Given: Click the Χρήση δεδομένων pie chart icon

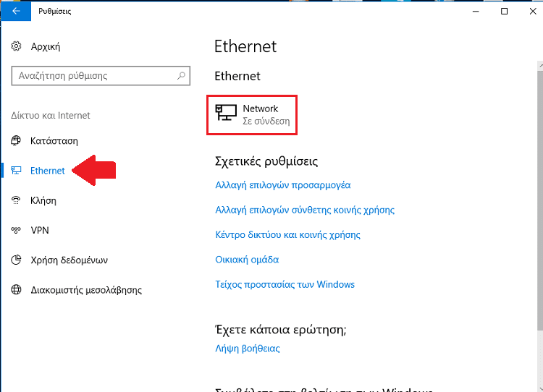Looking at the screenshot, I should click(16, 260).
